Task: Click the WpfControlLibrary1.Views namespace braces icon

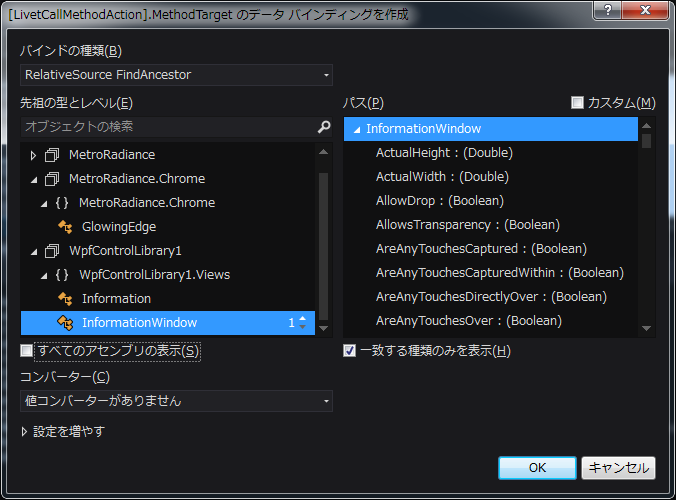Action: click(62, 275)
